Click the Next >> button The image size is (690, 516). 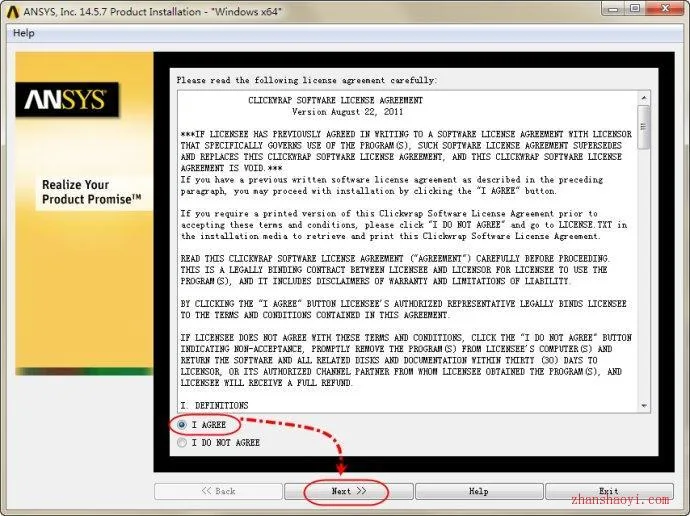[x=349, y=491]
